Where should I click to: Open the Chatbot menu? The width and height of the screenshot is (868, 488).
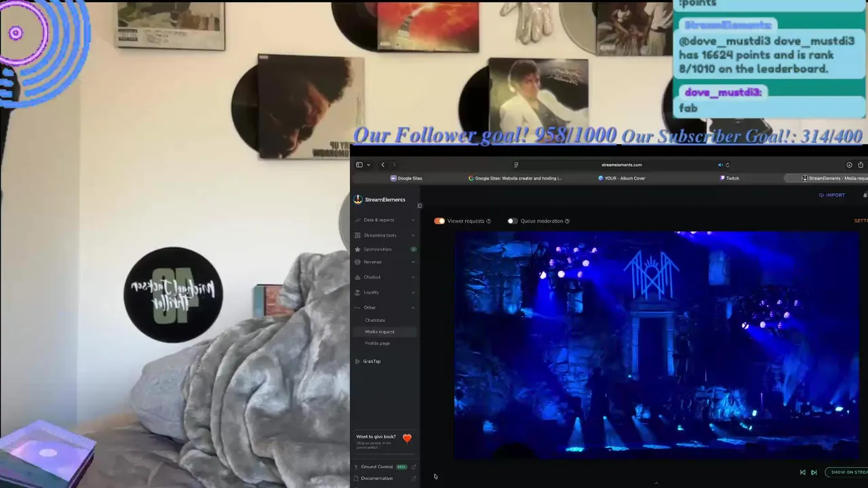[372, 277]
